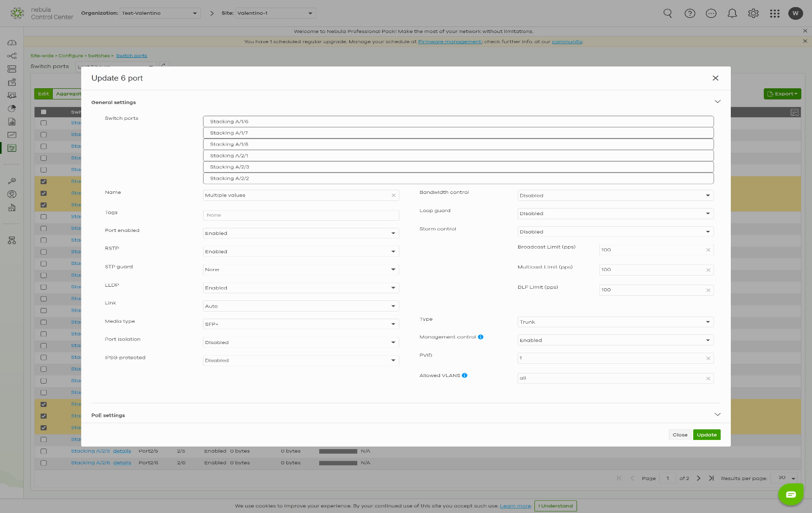This screenshot has width=812, height=513.
Task: Open the live chat bubble icon
Action: pyautogui.click(x=791, y=494)
